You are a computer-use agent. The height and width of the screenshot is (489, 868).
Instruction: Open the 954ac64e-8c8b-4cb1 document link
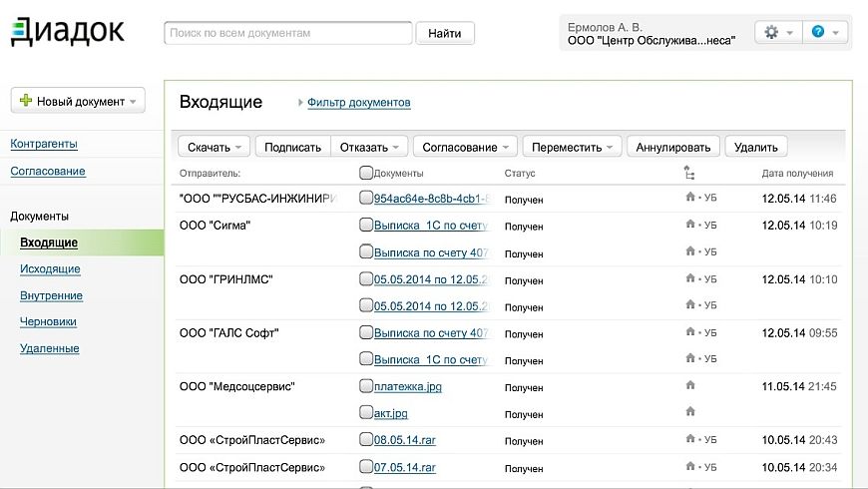point(433,199)
